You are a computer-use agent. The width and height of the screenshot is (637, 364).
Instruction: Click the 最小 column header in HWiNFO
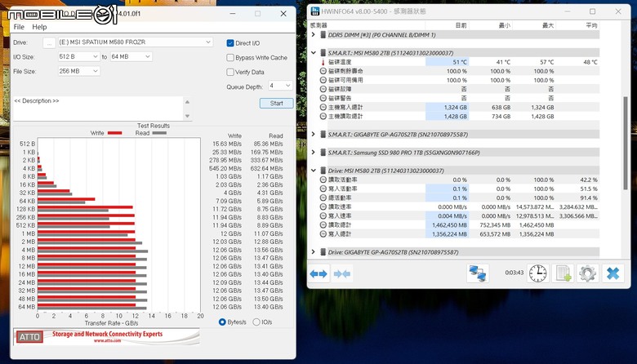point(505,25)
